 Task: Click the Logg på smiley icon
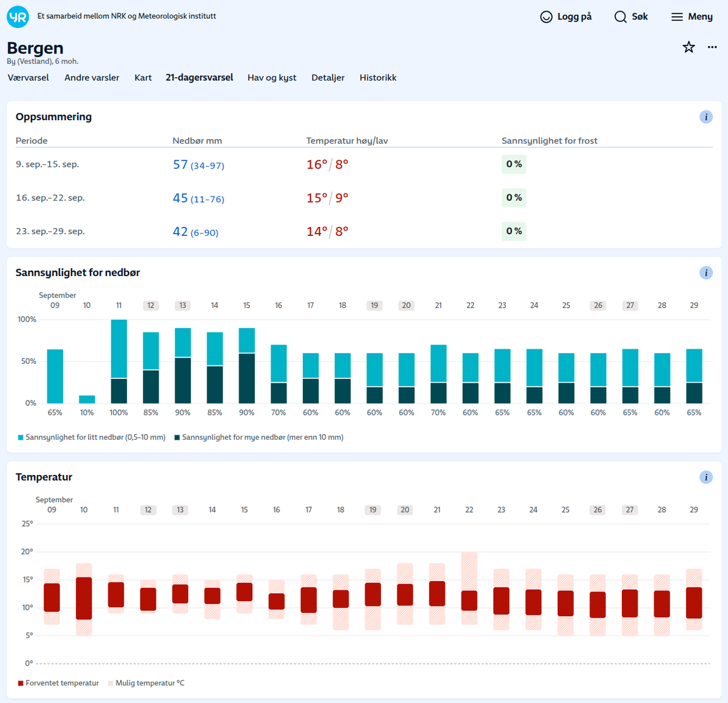click(x=547, y=17)
